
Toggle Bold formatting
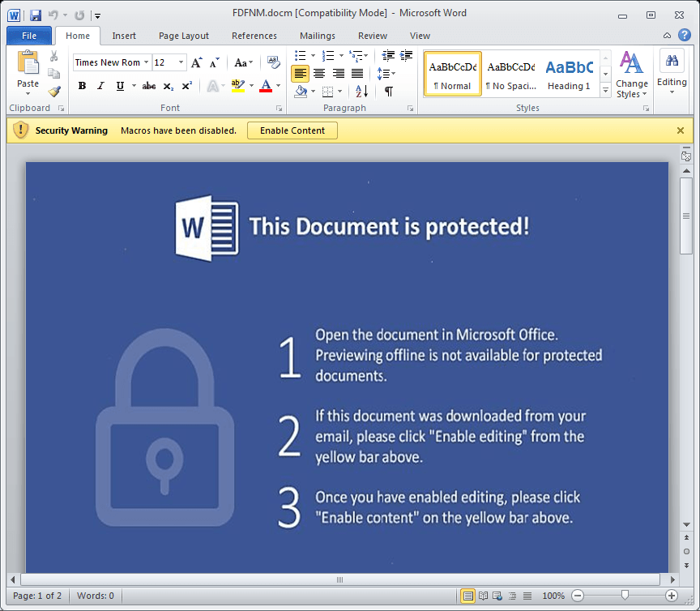pos(82,86)
